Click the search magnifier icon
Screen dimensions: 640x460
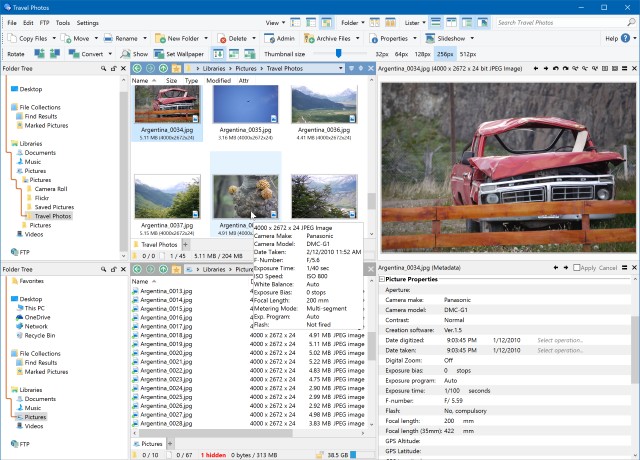(631, 22)
